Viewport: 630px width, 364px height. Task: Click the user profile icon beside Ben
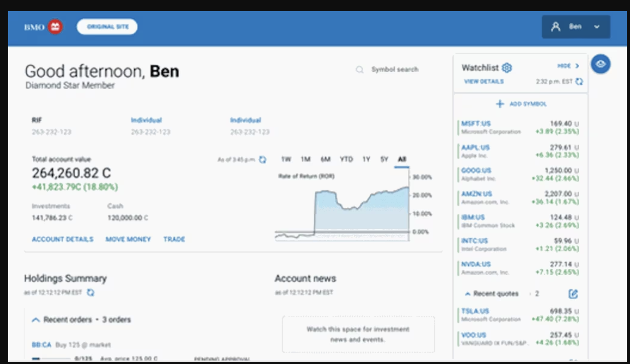coord(555,27)
